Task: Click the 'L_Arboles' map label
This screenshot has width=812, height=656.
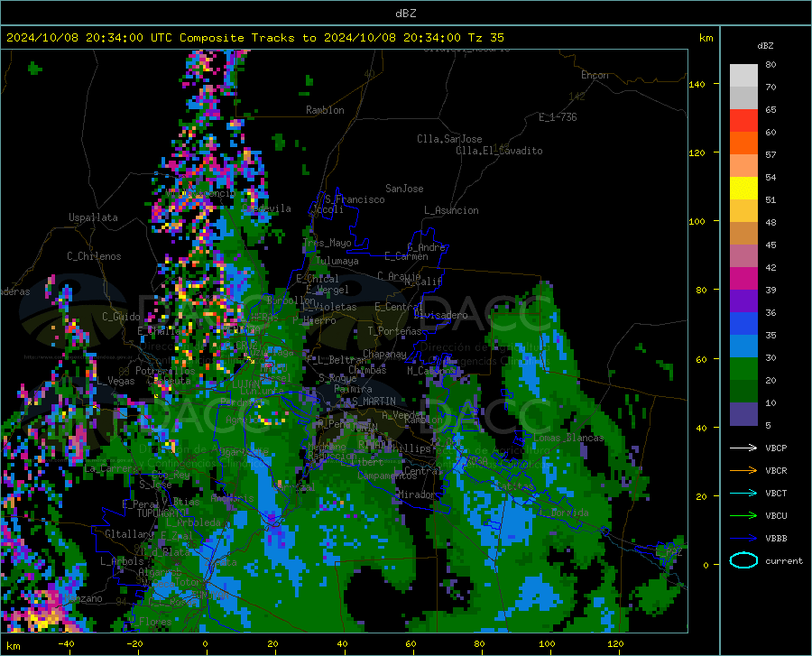Action: (122, 561)
